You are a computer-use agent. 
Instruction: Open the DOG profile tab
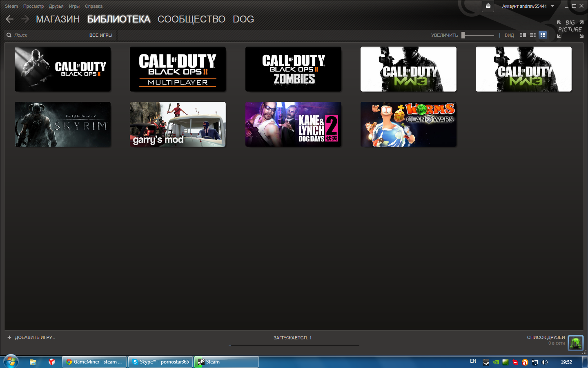click(243, 19)
